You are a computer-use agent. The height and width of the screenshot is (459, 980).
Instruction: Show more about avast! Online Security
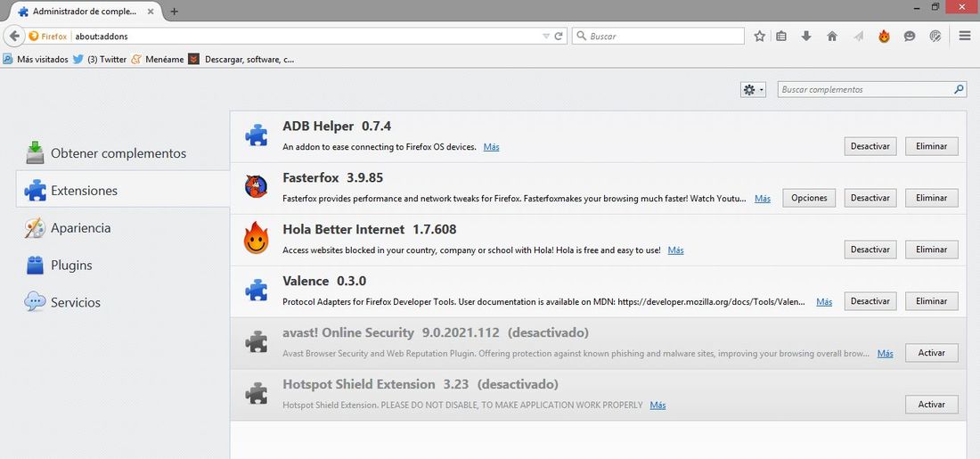(885, 353)
